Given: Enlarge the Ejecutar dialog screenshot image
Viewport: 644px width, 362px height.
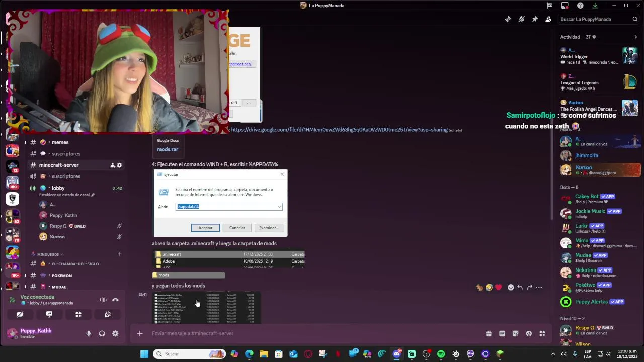Looking at the screenshot, I should (220, 203).
